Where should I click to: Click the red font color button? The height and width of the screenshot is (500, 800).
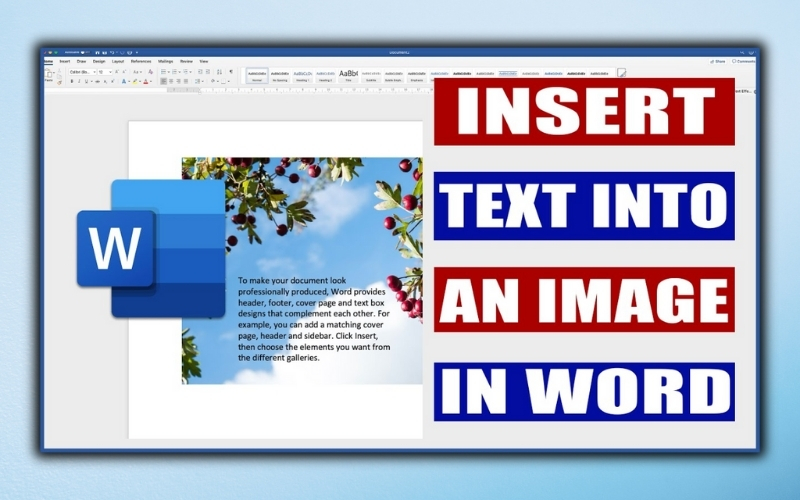tap(145, 81)
